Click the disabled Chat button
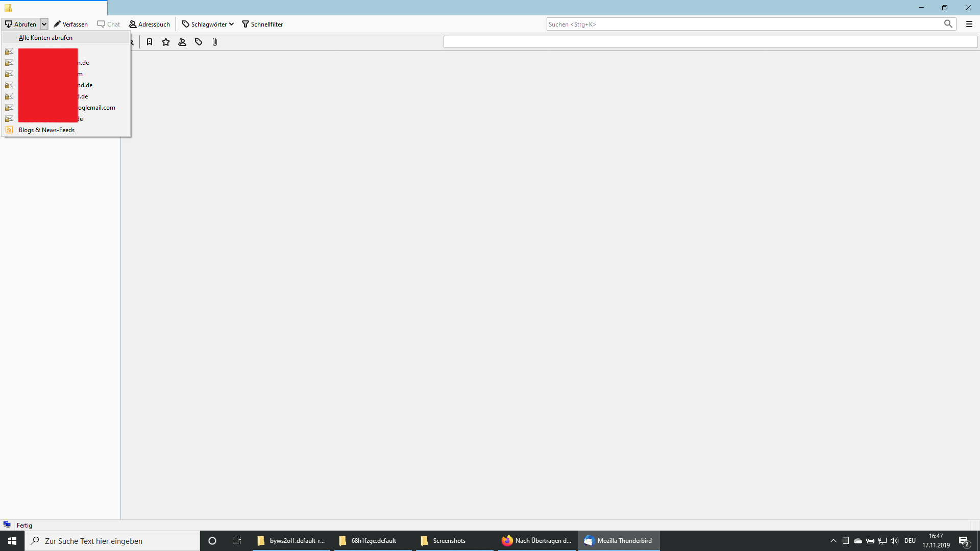This screenshot has height=551, width=980. point(108,24)
